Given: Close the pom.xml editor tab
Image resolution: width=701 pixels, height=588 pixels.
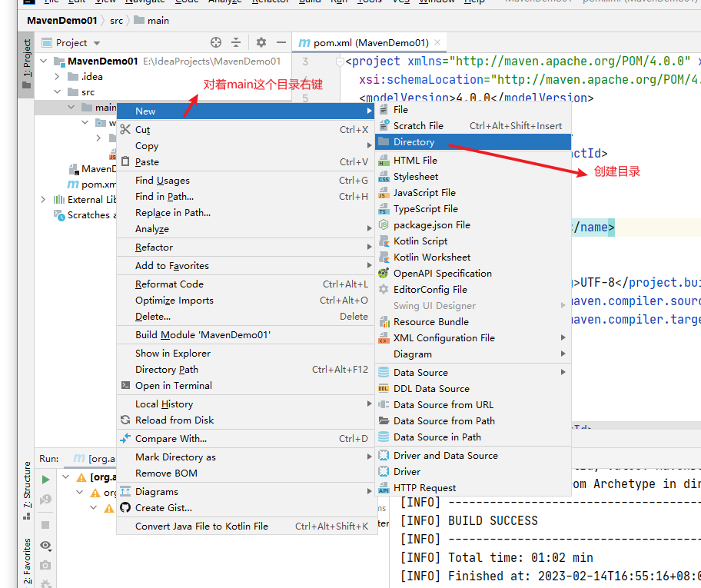Looking at the screenshot, I should tap(437, 42).
